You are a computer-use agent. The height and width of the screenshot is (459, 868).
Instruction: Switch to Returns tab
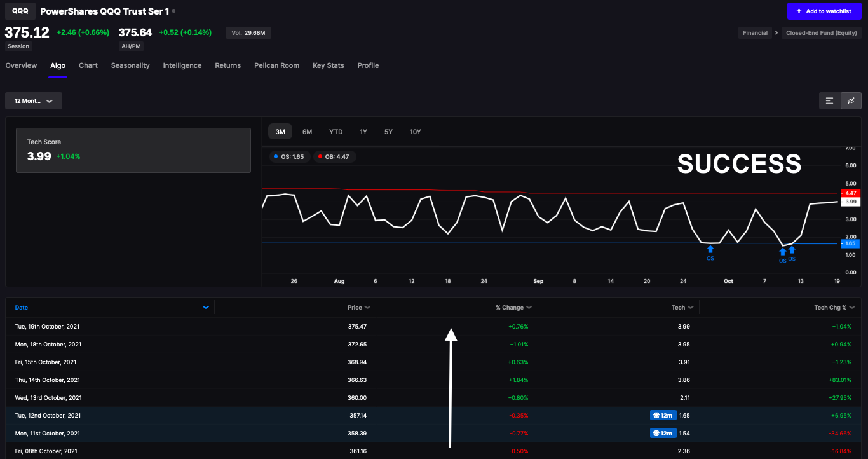(x=228, y=65)
